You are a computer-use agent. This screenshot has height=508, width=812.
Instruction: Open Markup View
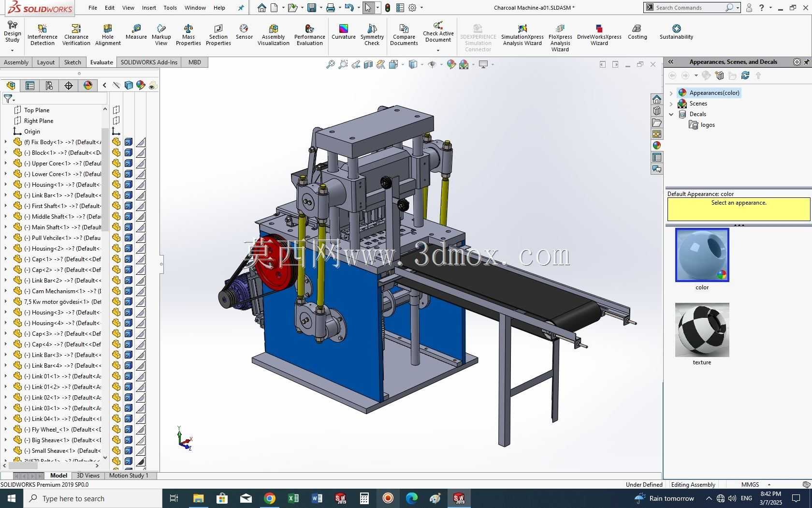pyautogui.click(x=161, y=35)
